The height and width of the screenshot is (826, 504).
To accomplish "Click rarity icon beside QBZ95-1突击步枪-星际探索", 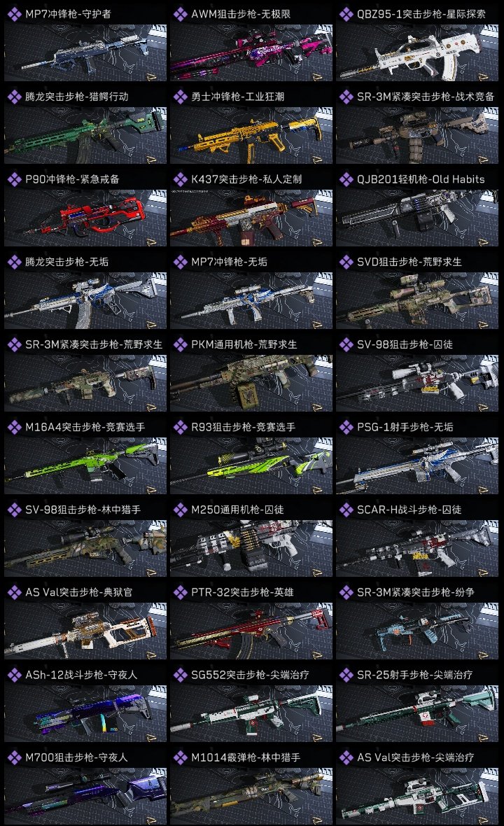I will (346, 14).
